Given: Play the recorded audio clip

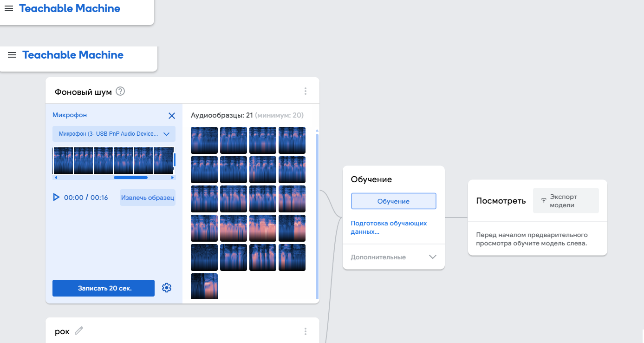Looking at the screenshot, I should [56, 198].
